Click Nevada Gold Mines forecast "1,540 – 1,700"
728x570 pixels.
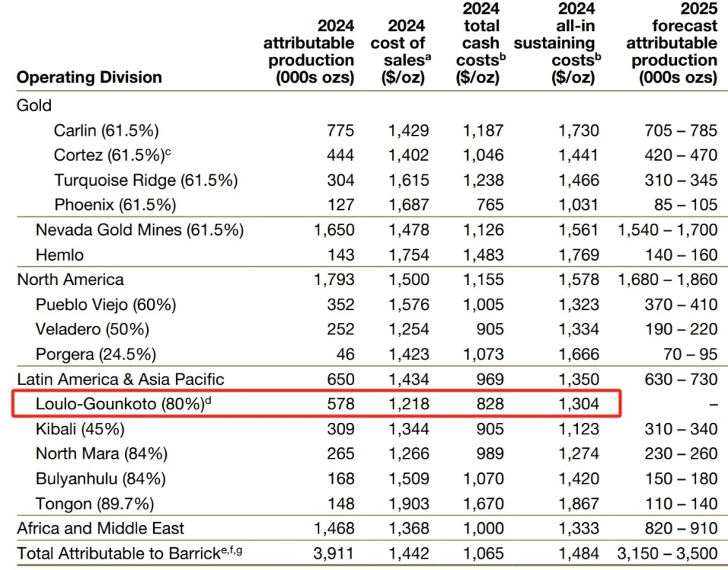[x=667, y=230]
